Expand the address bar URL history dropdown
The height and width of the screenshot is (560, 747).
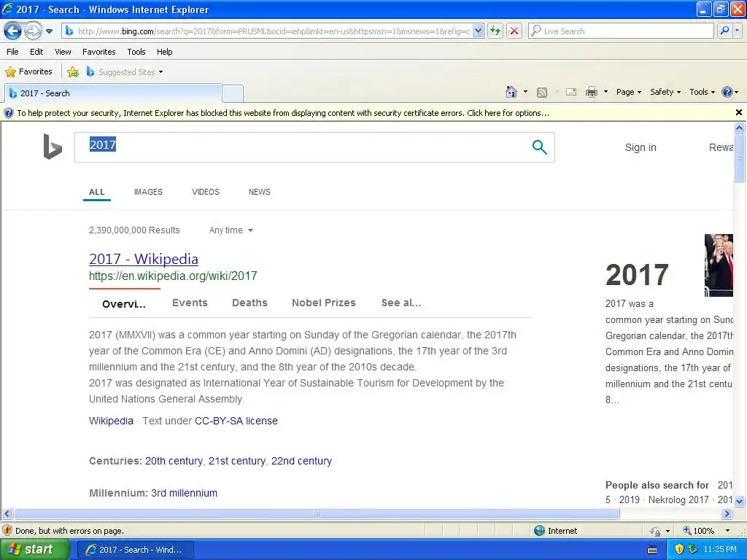point(479,31)
